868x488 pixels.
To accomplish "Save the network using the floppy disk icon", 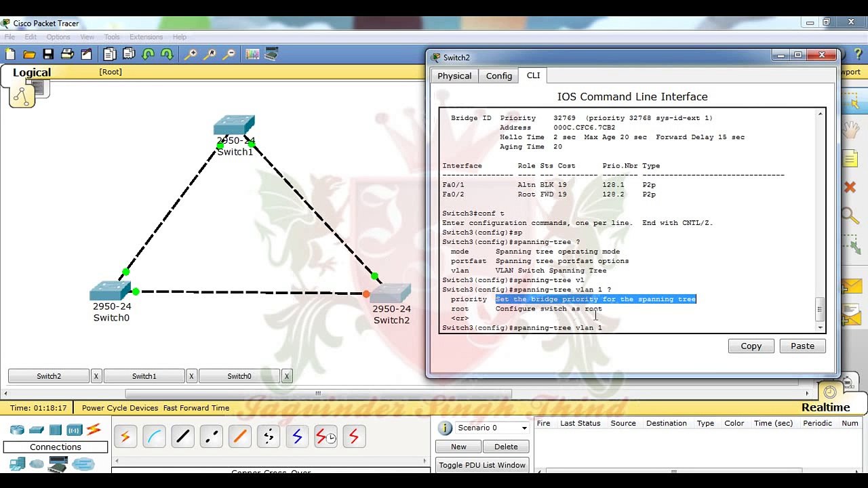I will click(48, 54).
